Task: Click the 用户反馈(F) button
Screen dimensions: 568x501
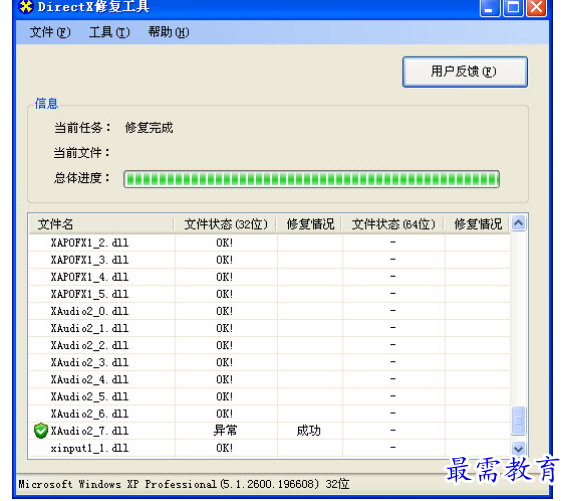Action: click(x=465, y=71)
